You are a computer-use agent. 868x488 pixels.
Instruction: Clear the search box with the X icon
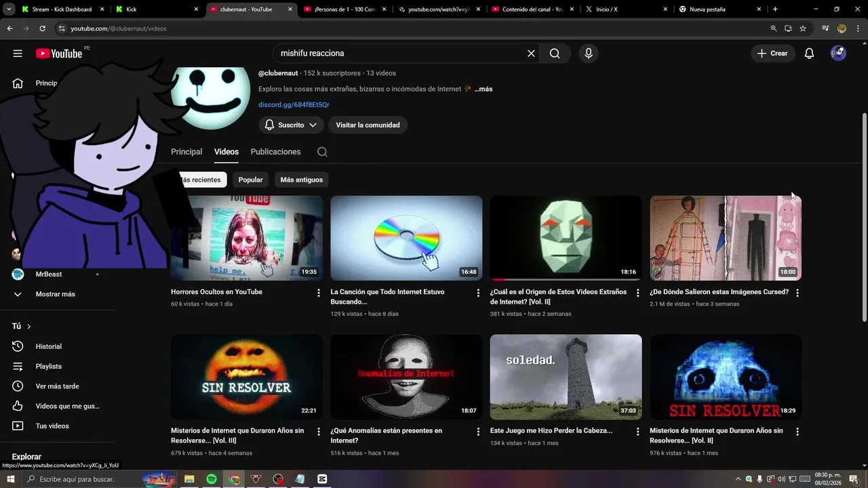pyautogui.click(x=531, y=54)
